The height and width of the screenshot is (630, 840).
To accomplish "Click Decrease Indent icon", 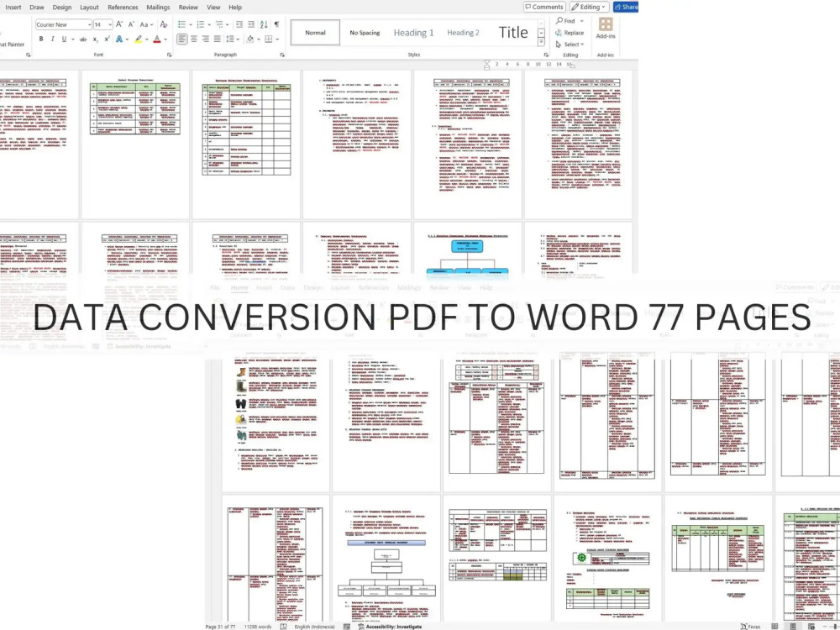I will 239,24.
